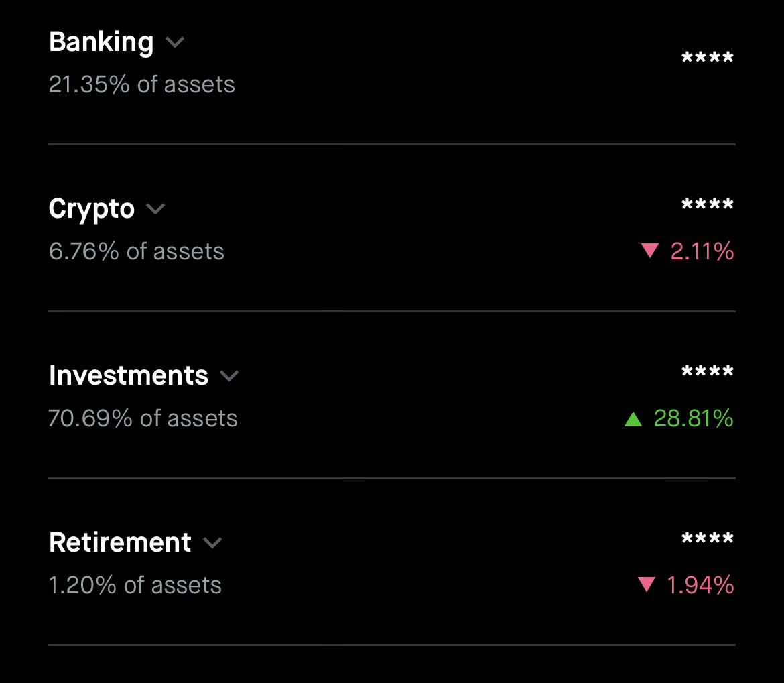784x683 pixels.
Task: Expand the Investments chevron arrow
Action: pos(229,375)
